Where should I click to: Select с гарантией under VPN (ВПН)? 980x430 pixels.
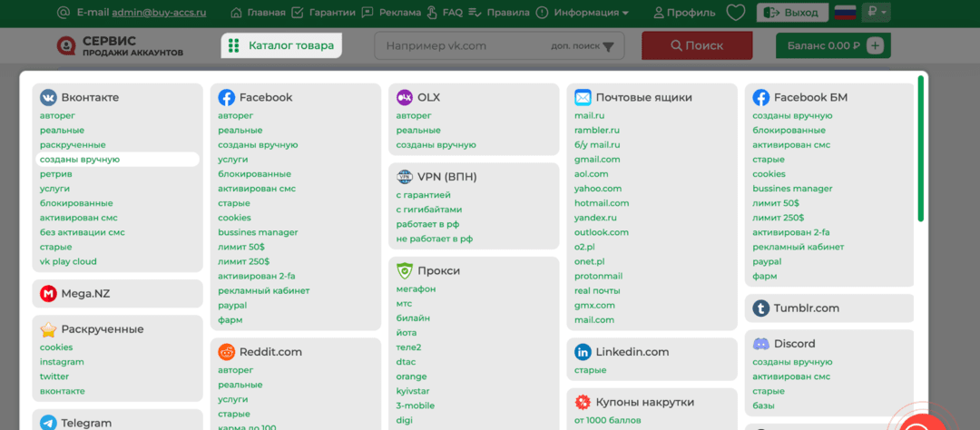click(423, 195)
